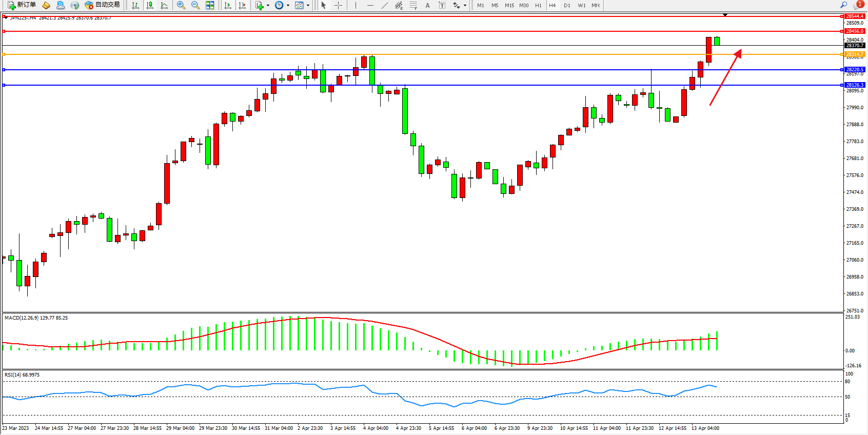Click the New Order (新订单) button
Screen dimensions: 868x435
click(22, 5)
